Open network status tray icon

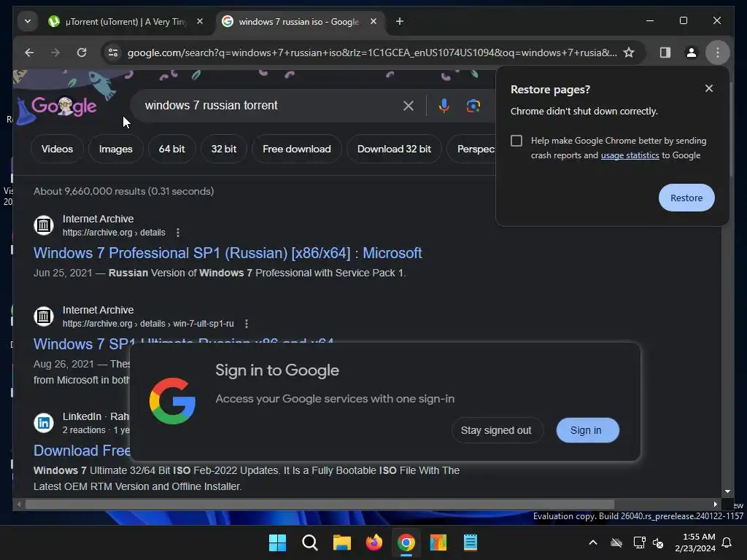pos(639,542)
